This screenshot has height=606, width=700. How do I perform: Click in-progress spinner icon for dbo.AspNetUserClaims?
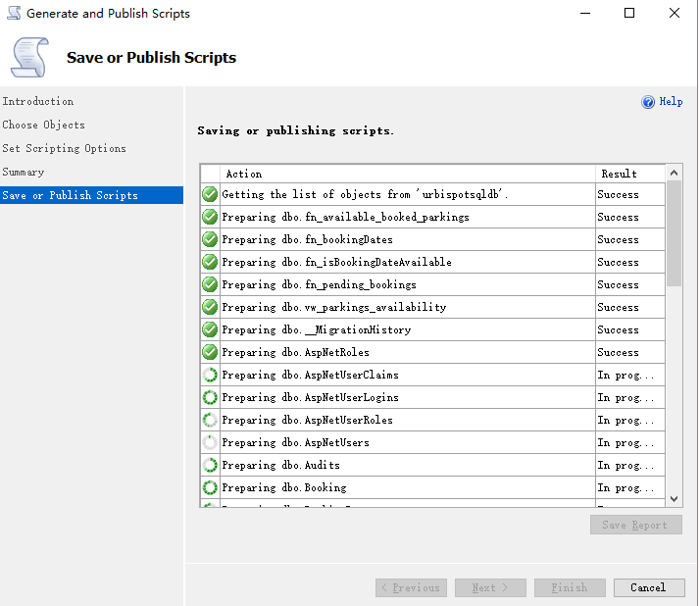pos(210,375)
